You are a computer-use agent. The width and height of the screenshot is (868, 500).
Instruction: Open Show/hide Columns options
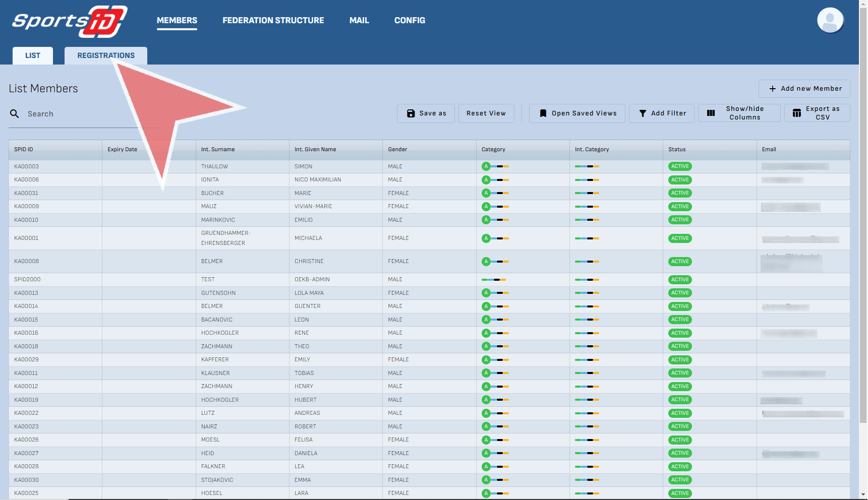[739, 113]
